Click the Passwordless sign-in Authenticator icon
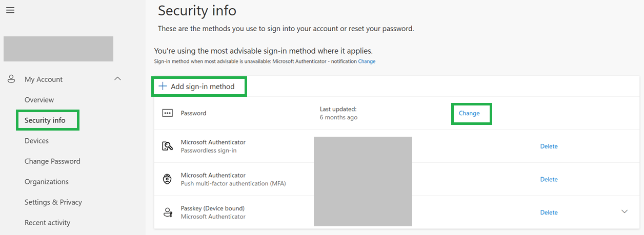Viewport: 644px width, 235px height. click(x=167, y=146)
